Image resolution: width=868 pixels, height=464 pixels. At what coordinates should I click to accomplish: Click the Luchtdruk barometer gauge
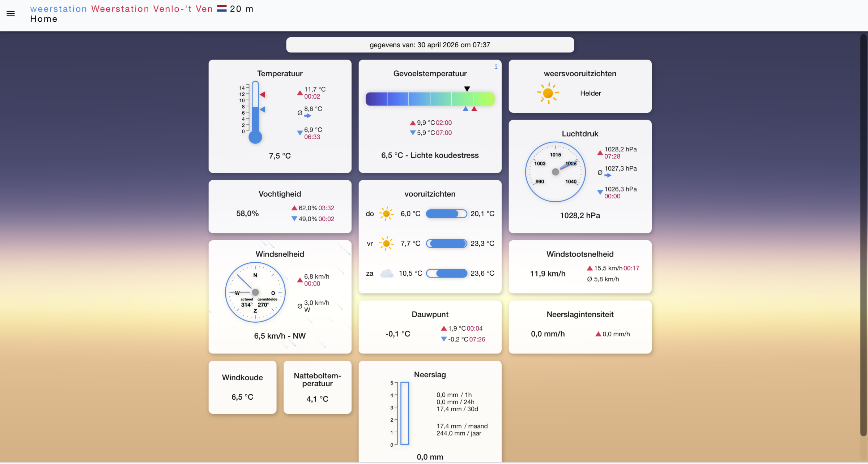556,172
